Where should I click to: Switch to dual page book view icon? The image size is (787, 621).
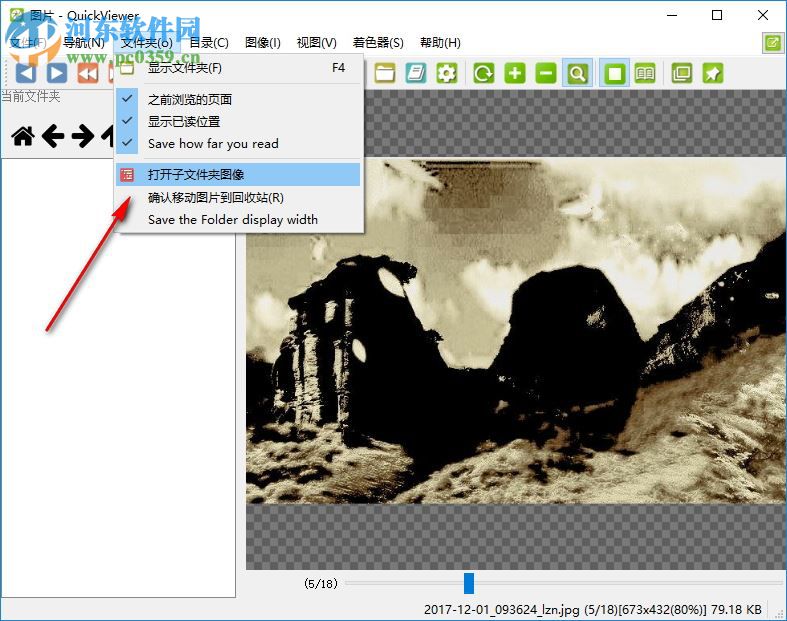(x=645, y=73)
